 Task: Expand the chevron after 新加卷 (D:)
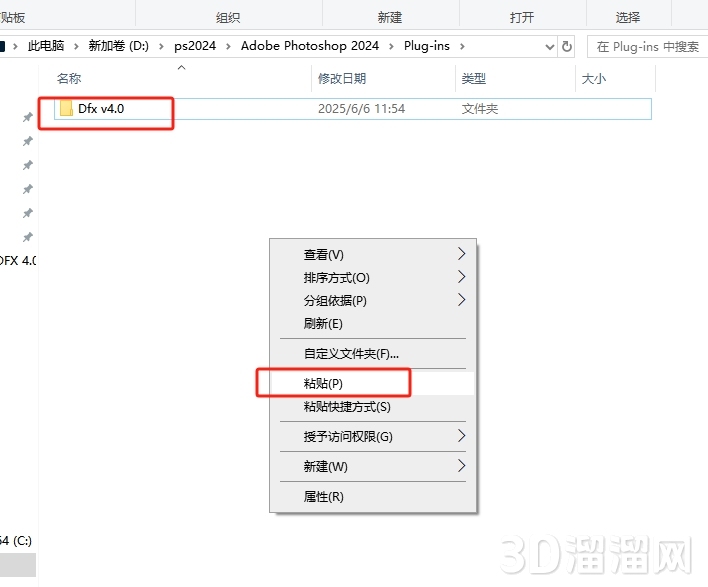point(161,46)
